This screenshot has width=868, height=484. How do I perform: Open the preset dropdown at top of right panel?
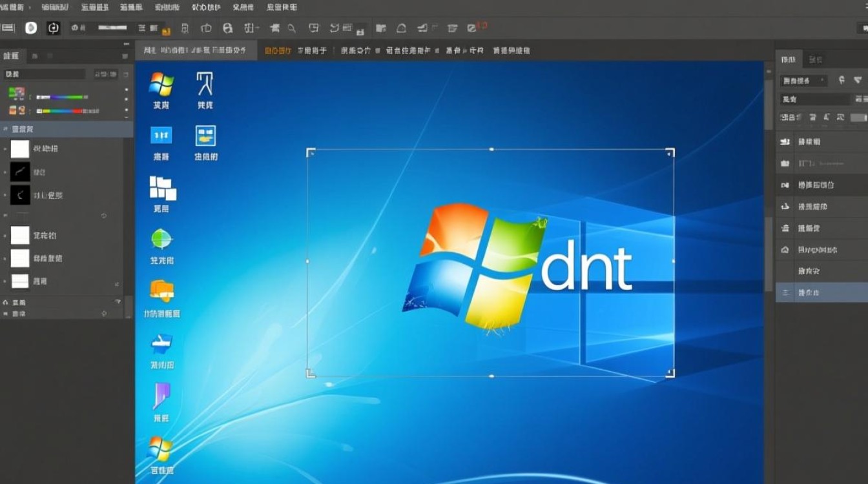pos(804,81)
